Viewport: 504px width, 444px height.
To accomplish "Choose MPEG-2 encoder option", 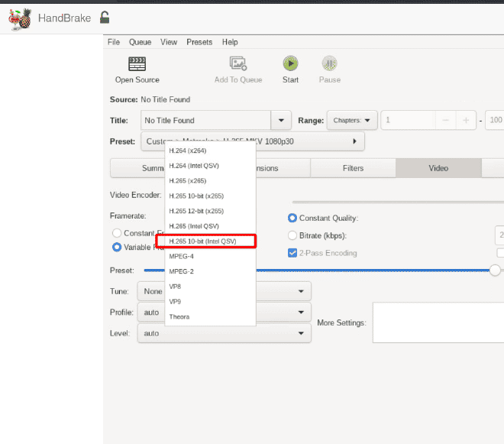I will [x=210, y=271].
